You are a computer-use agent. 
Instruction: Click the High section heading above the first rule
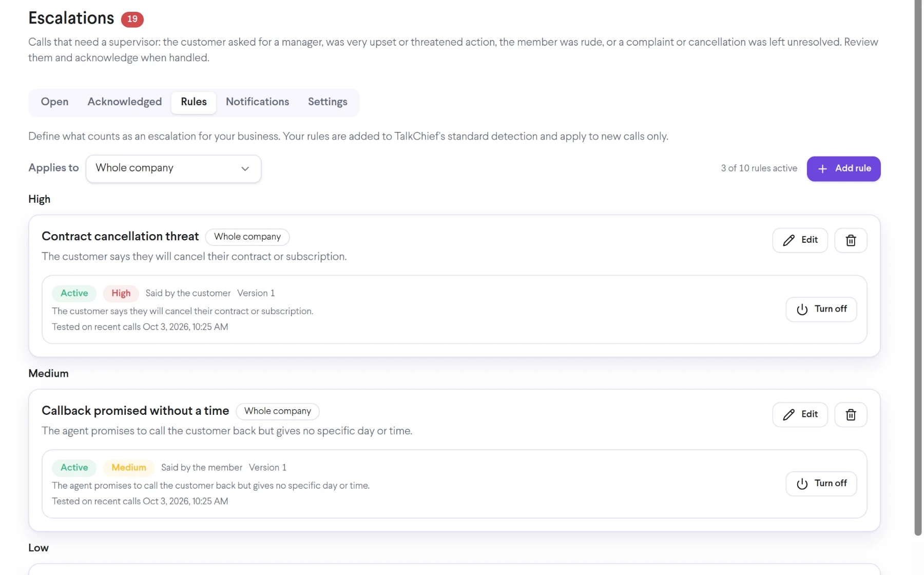pyautogui.click(x=39, y=199)
